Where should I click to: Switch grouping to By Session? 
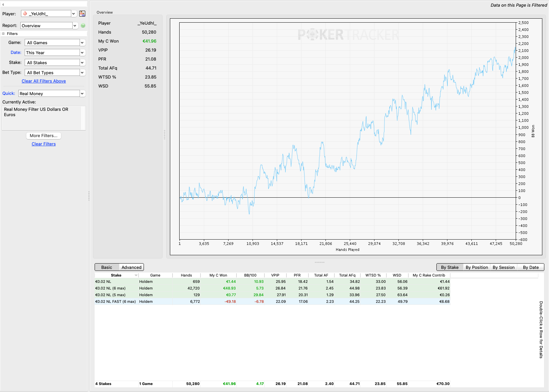504,267
